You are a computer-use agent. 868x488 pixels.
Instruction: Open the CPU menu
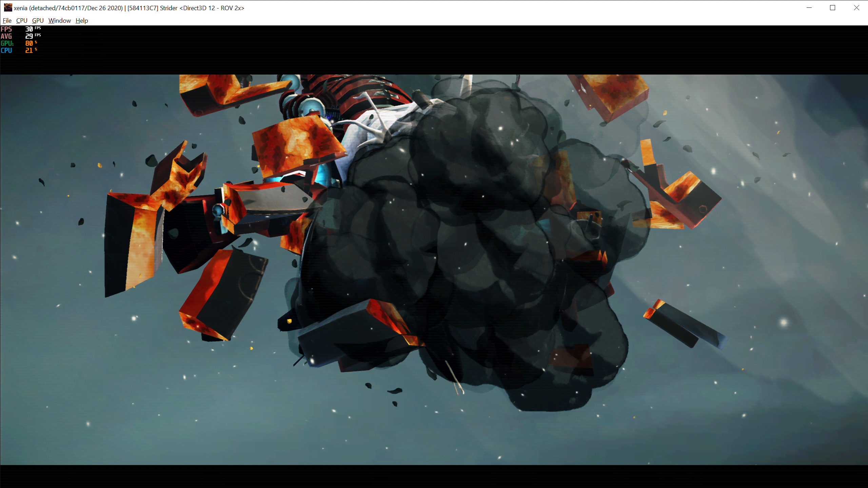(x=21, y=20)
